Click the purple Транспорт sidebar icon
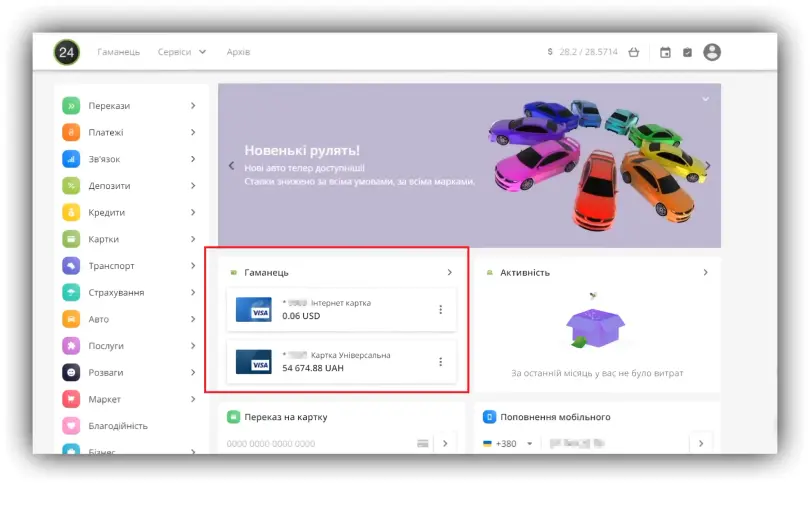The height and width of the screenshot is (506, 810). (71, 266)
